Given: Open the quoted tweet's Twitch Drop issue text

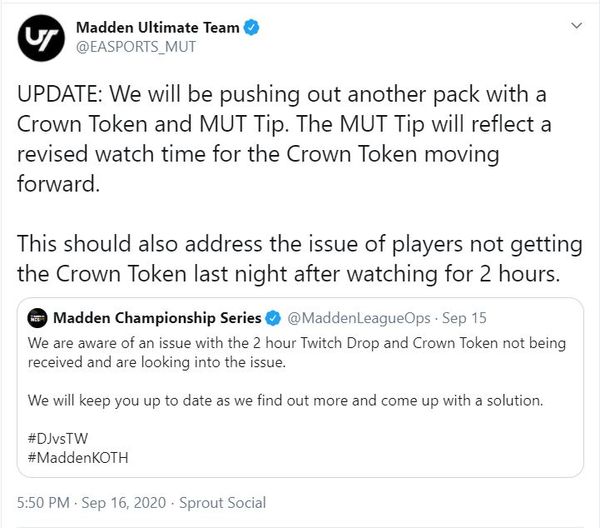Looking at the screenshot, I should [x=297, y=352].
